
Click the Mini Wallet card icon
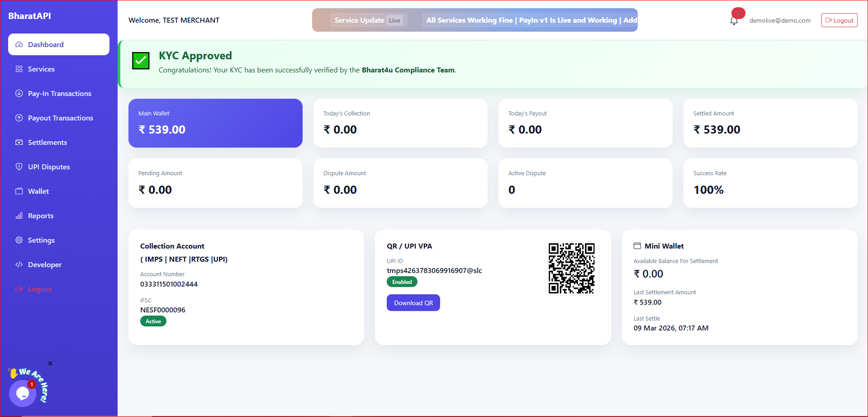coord(637,246)
